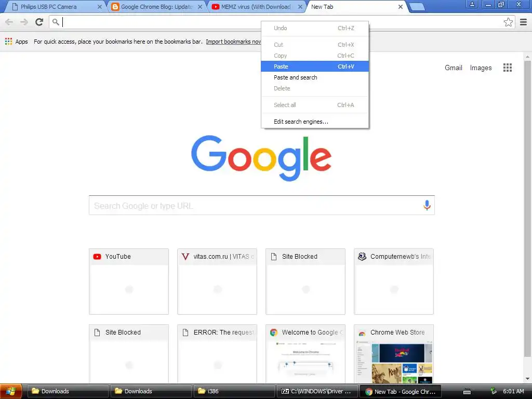Screen dimensions: 532x399
Task: Open the ERROR: The request tile
Action: (x=217, y=354)
